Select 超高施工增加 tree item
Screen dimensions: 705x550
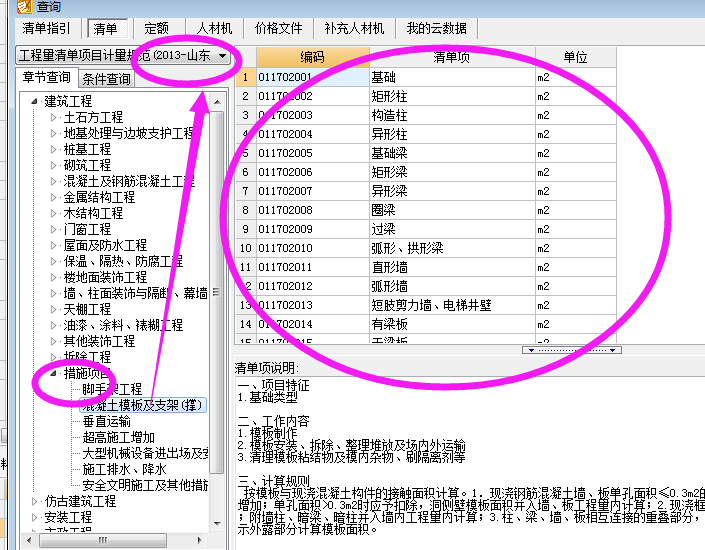pyautogui.click(x=118, y=437)
